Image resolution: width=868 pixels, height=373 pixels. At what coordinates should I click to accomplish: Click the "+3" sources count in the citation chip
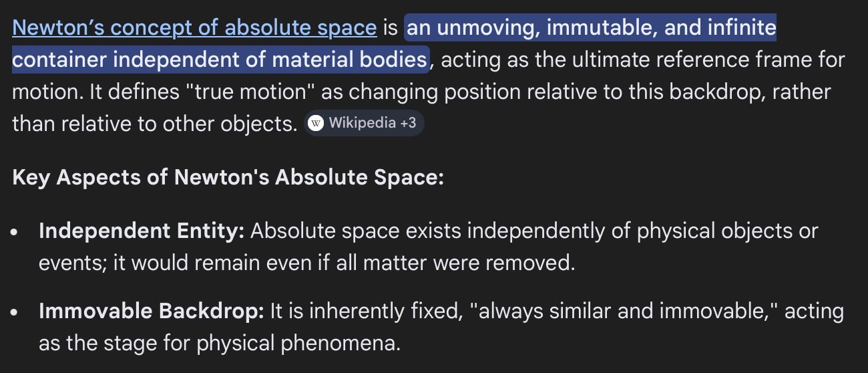tap(408, 123)
